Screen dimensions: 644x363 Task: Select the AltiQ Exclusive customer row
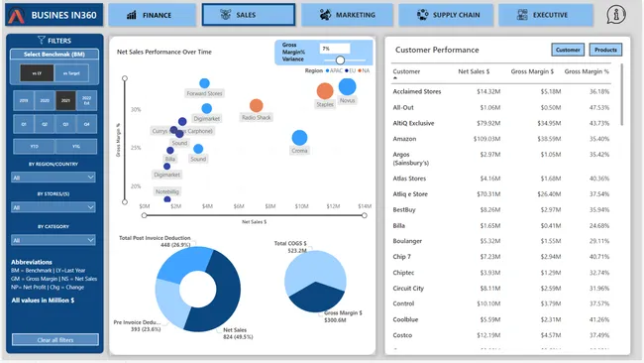click(x=501, y=123)
